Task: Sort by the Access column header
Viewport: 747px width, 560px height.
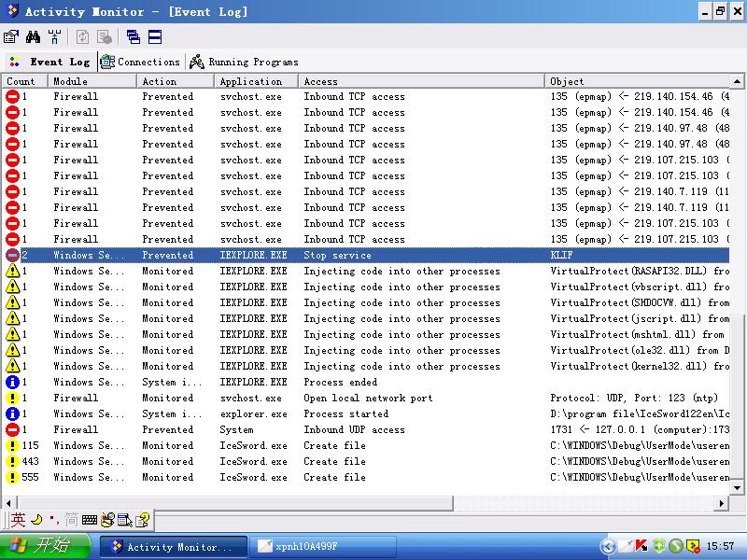Action: coord(421,81)
